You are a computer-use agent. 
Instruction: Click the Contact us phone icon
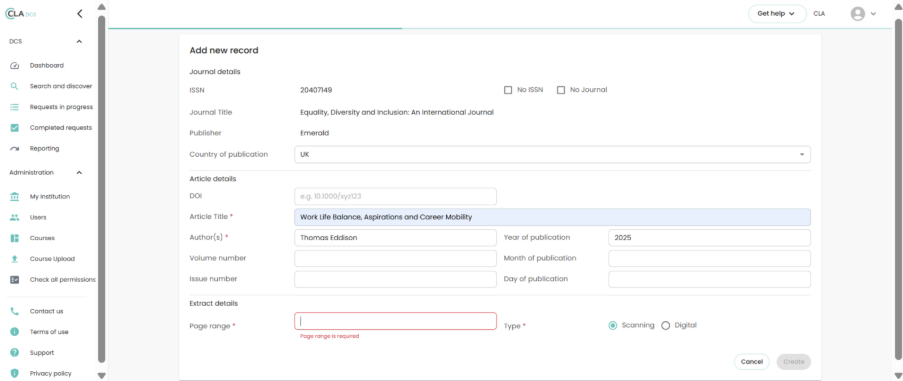tap(15, 311)
